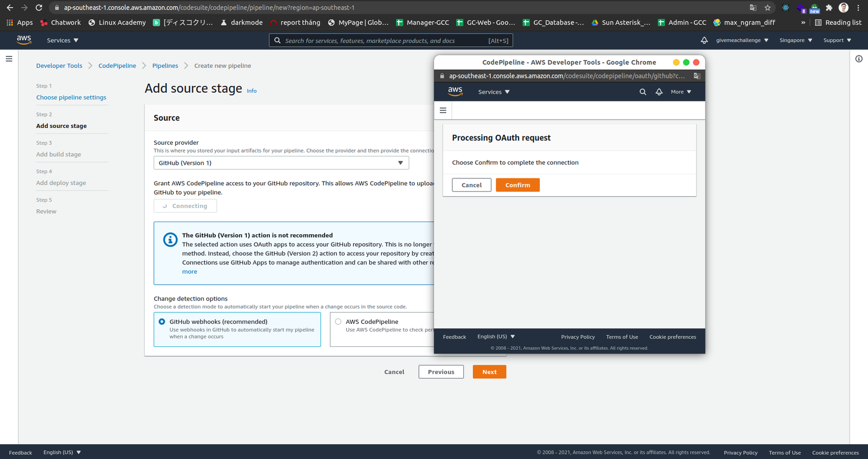Open the Chatwork bookmark
Viewport: 868px width, 459px height.
(x=60, y=23)
